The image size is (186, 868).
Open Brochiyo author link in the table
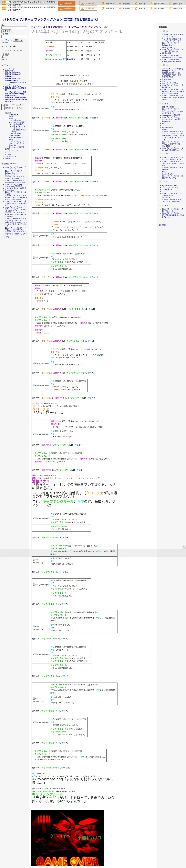pos(71,59)
